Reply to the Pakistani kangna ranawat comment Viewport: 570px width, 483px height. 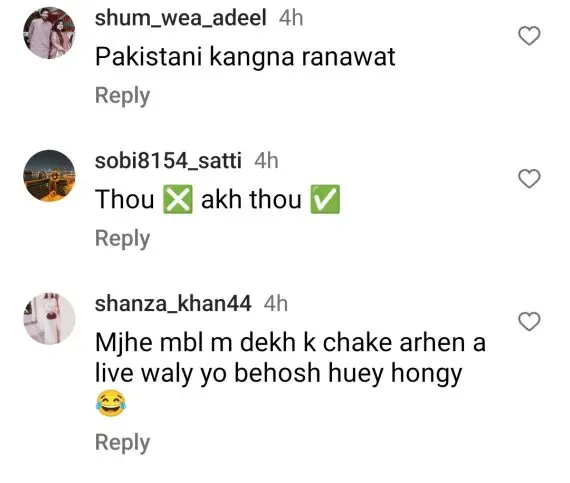click(x=123, y=96)
